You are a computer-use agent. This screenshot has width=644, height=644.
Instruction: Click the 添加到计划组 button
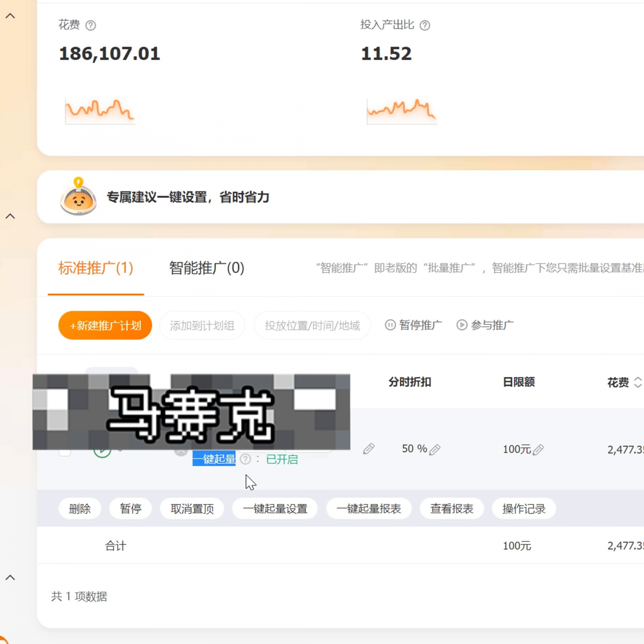click(202, 325)
